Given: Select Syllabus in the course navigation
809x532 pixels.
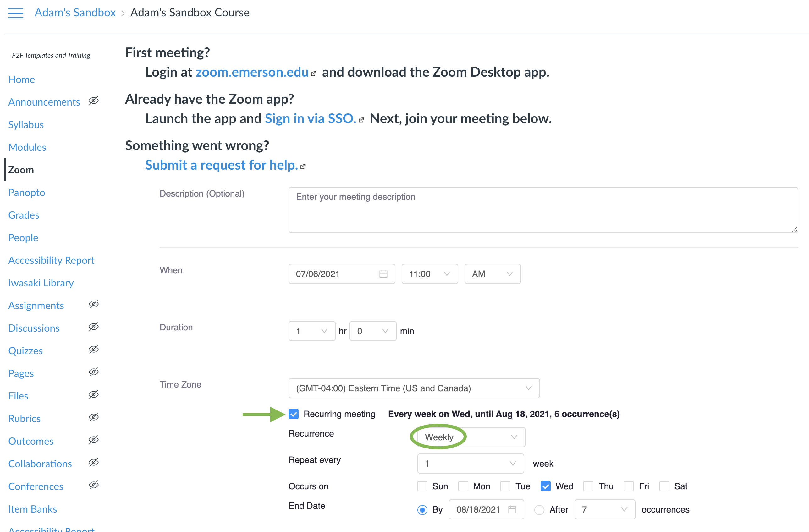Looking at the screenshot, I should [25, 124].
